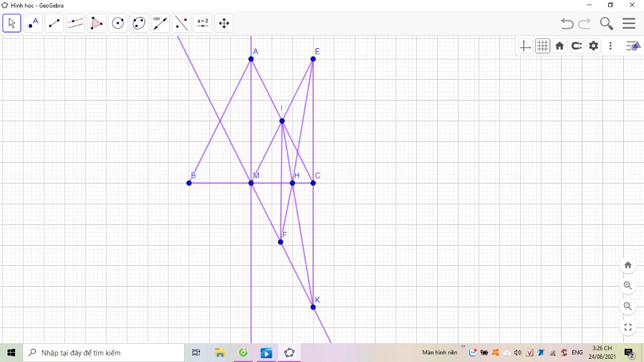Image resolution: width=644 pixels, height=362 pixels.
Task: Select the Slider a=2 tool
Action: coord(203,23)
